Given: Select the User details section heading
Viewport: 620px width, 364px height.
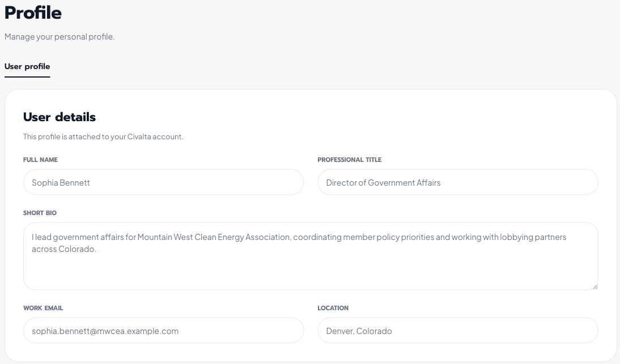Looking at the screenshot, I should coord(60,117).
